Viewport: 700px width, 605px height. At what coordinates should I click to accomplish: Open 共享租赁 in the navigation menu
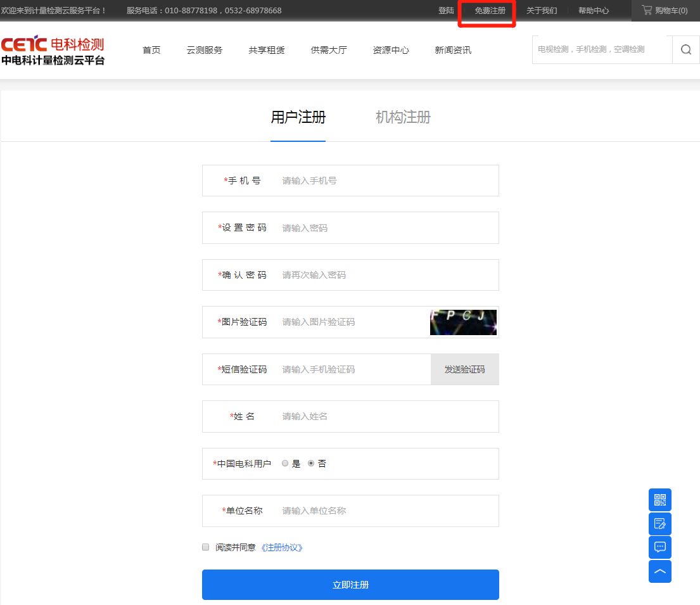click(x=267, y=50)
